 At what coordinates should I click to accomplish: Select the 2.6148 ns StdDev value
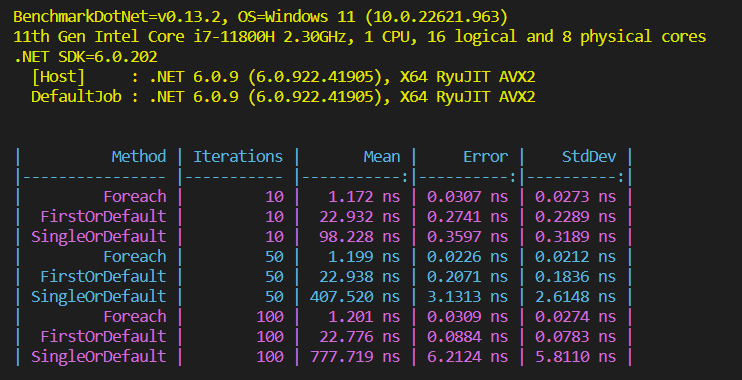(x=575, y=296)
